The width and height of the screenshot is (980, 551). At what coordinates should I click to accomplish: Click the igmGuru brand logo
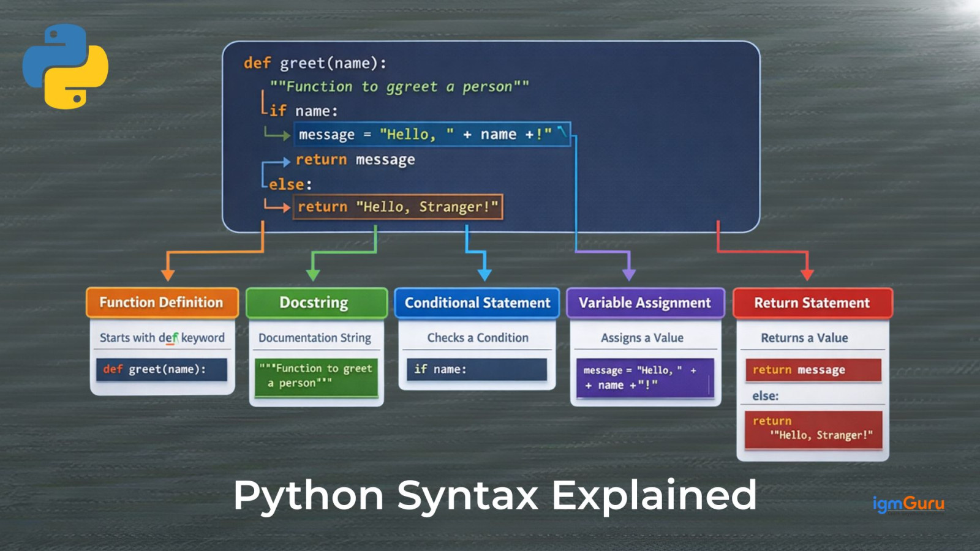(x=908, y=503)
